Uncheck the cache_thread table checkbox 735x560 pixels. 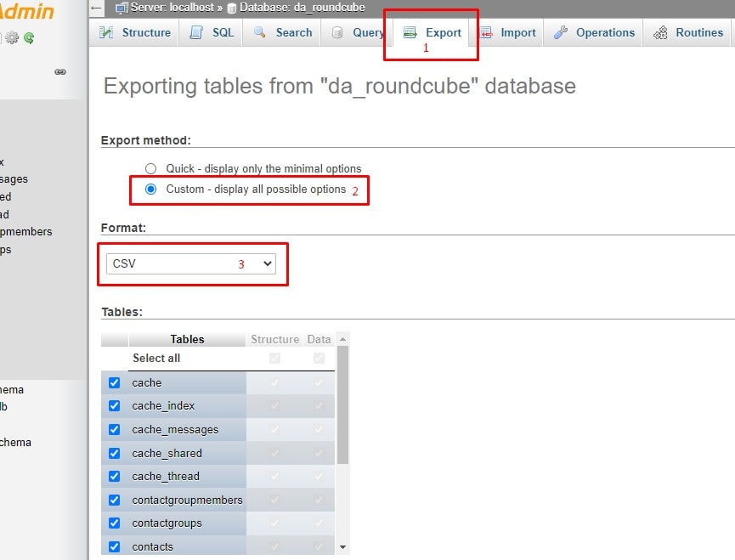point(115,477)
